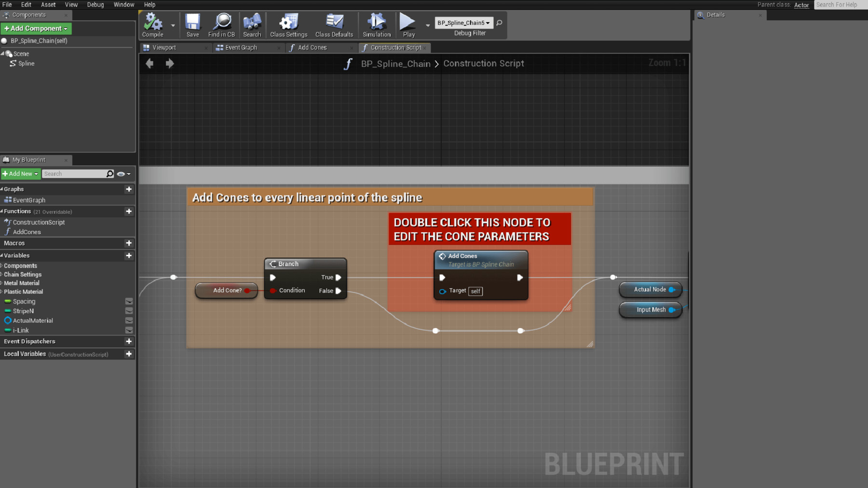Toggle instance editable eye for StripeN variable
Viewport: 868px width, 488px height.
pyautogui.click(x=129, y=311)
